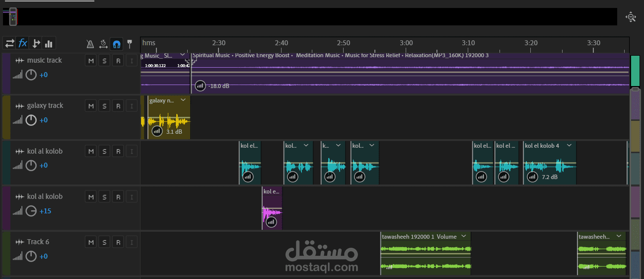644x279 pixels.
Task: Click the -18.0 dB clip volume icon
Action: point(200,86)
